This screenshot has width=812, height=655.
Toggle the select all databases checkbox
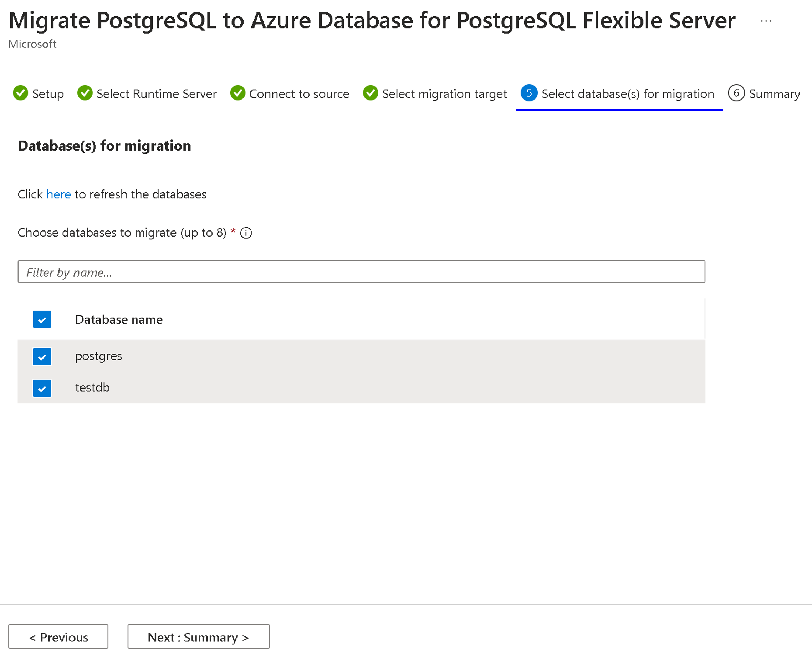(41, 319)
